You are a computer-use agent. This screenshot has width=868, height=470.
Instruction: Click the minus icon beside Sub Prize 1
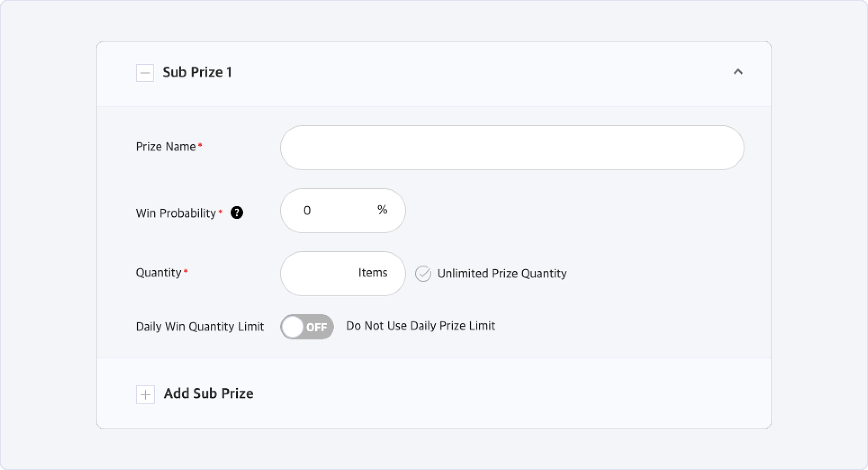tap(145, 73)
